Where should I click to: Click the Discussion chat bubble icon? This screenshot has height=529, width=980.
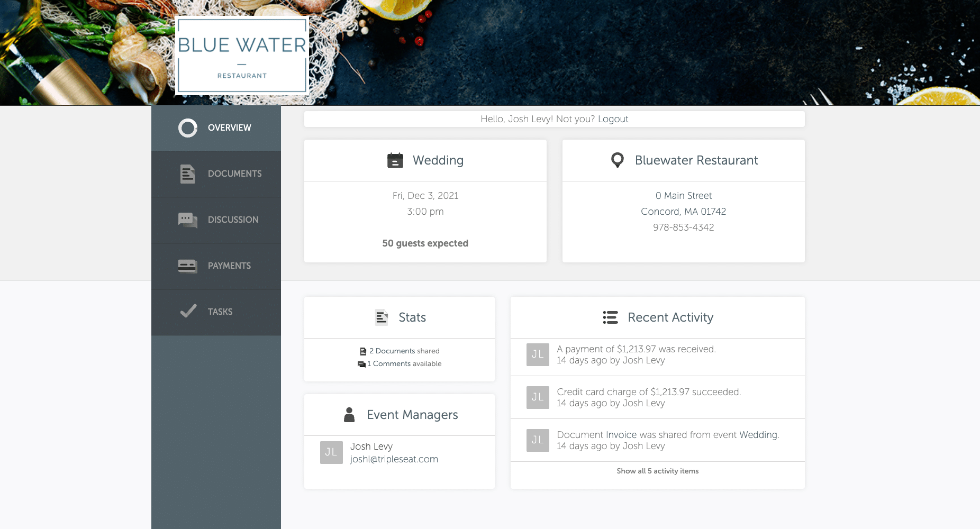188,220
